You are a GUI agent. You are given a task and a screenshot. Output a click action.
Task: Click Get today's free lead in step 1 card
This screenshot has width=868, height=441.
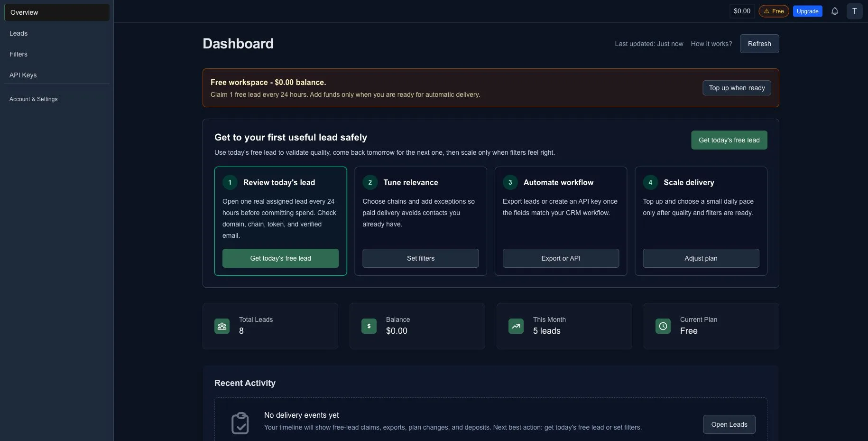click(280, 258)
